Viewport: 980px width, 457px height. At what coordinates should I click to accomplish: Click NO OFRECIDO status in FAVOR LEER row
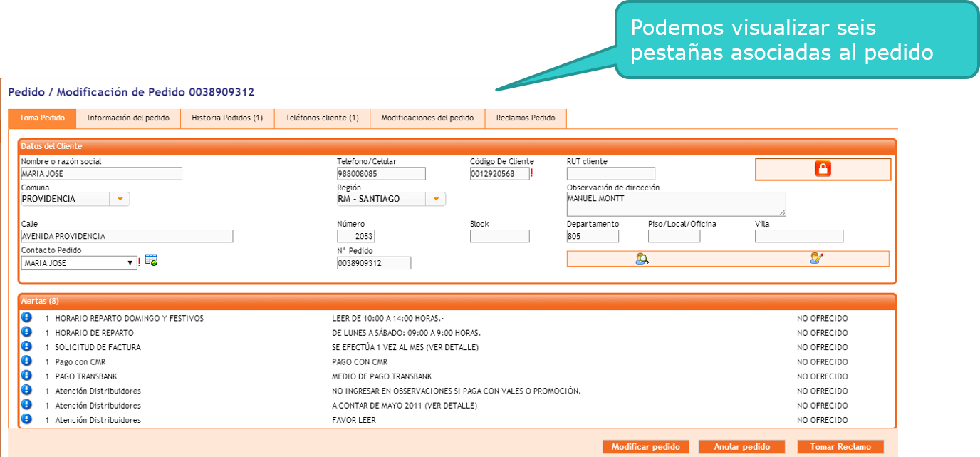pos(823,421)
